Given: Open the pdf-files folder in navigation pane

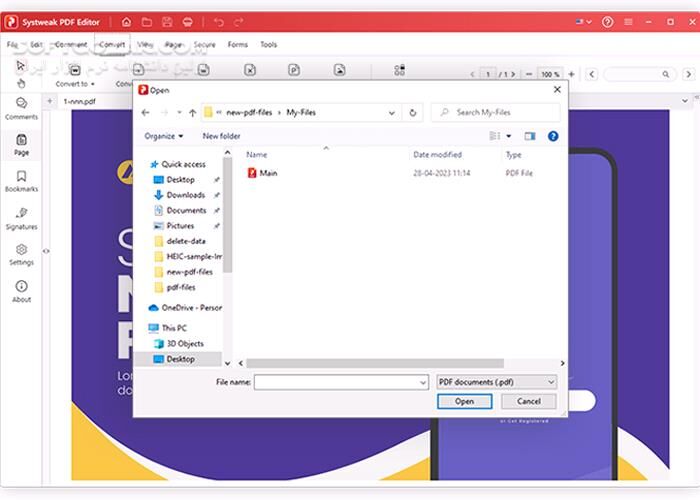Looking at the screenshot, I should pos(175,288).
